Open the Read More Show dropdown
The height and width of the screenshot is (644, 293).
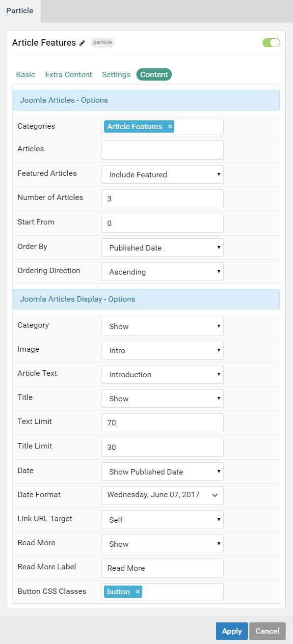pos(162,544)
